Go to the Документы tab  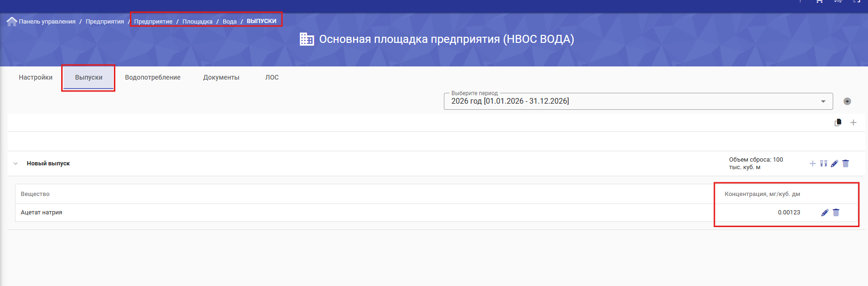(x=221, y=77)
